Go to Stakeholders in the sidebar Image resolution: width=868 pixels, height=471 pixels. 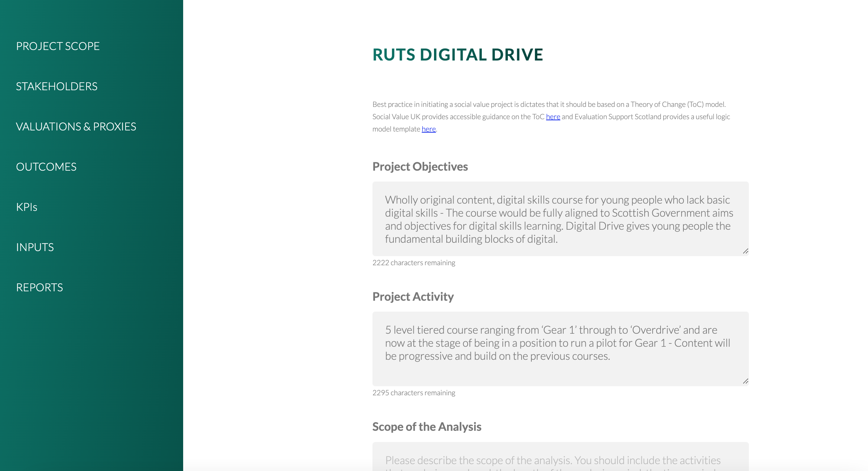pyautogui.click(x=57, y=86)
